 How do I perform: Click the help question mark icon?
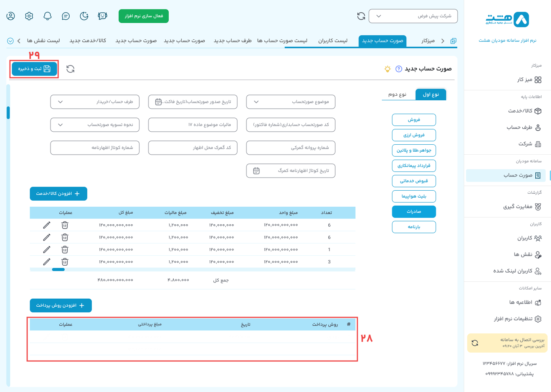(x=399, y=69)
